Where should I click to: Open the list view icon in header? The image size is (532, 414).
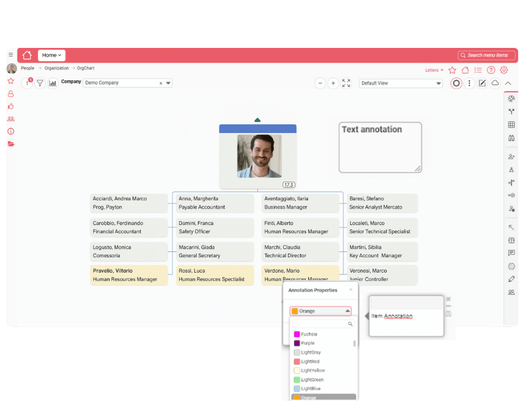point(478,70)
